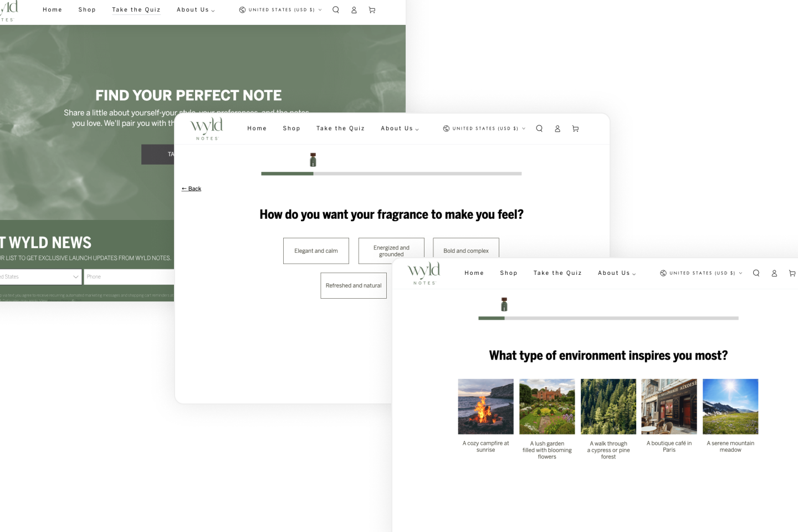This screenshot has width=798, height=532.
Task: Click the Wyld Notes logo in the middle window
Action: pyautogui.click(x=207, y=129)
